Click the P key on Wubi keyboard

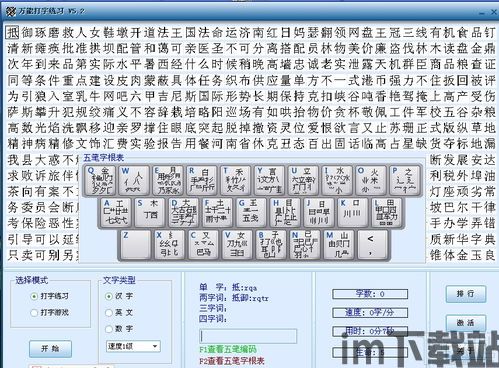click(405, 180)
